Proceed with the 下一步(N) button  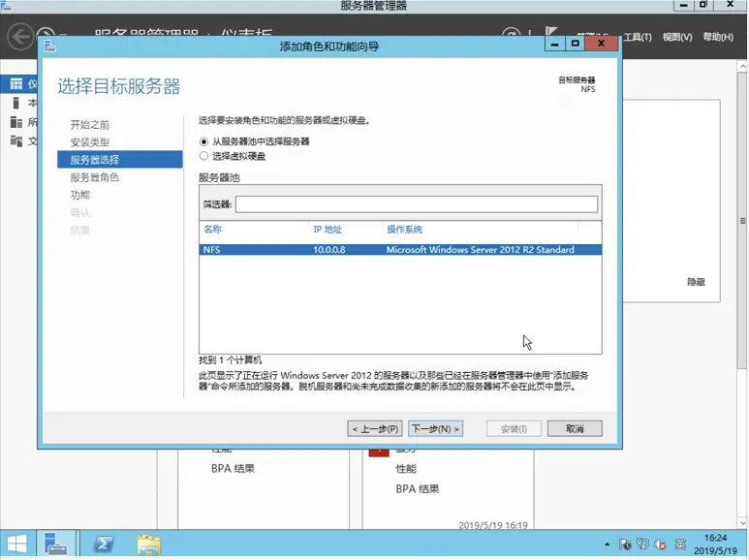(436, 428)
